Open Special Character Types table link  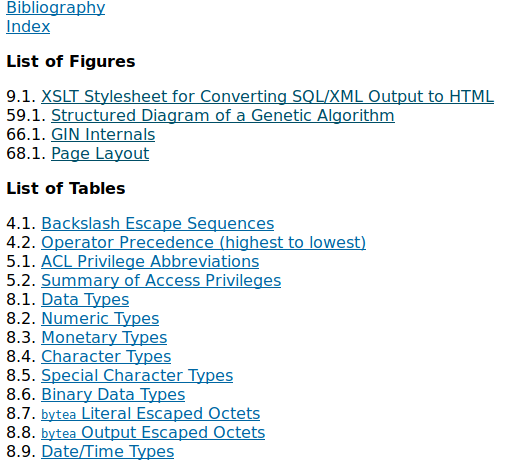[x=137, y=376]
